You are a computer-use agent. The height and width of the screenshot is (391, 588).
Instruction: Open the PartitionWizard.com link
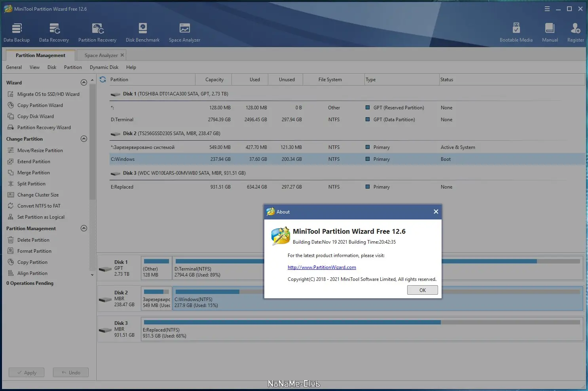(322, 267)
